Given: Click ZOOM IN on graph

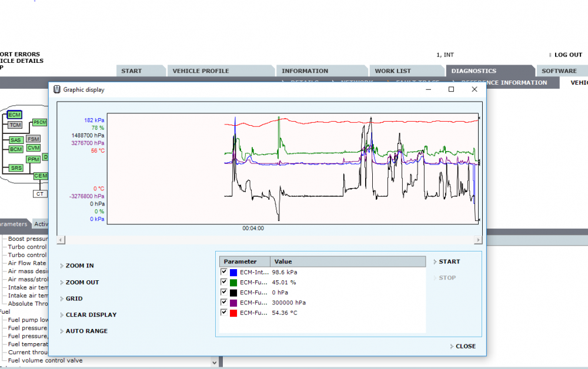Looking at the screenshot, I should [x=79, y=266].
